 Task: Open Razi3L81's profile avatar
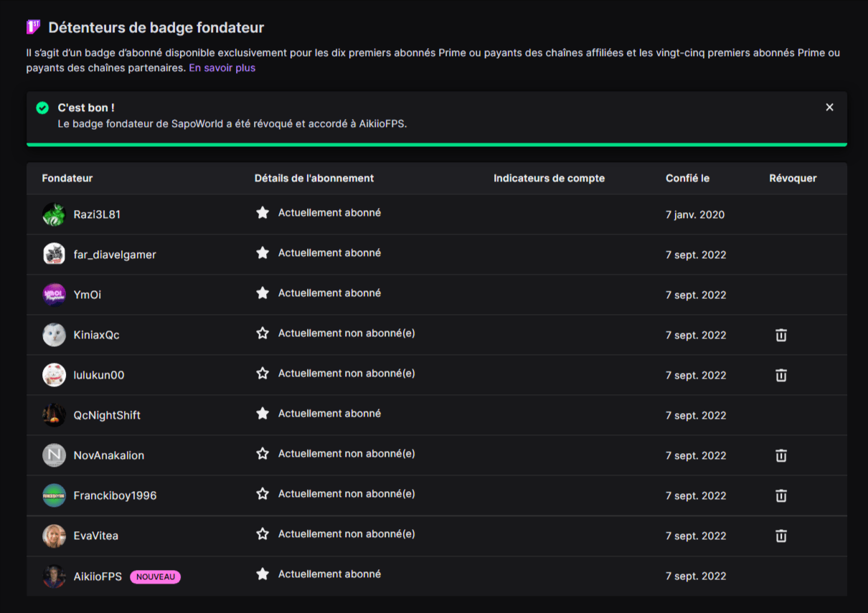click(54, 214)
